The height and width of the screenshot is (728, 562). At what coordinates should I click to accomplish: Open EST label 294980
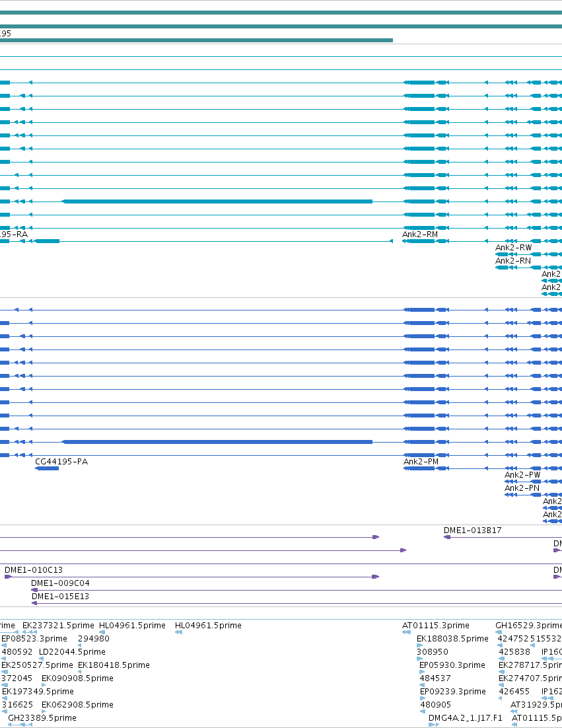tap(94, 639)
